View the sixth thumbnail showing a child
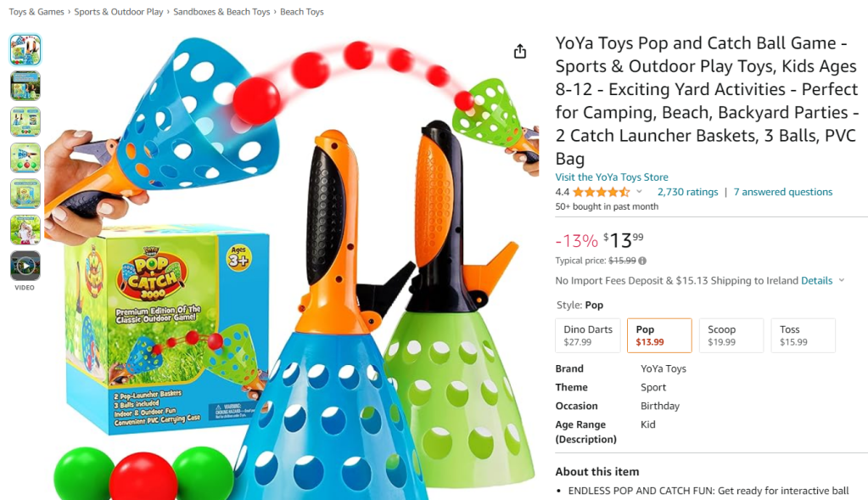 [25, 230]
